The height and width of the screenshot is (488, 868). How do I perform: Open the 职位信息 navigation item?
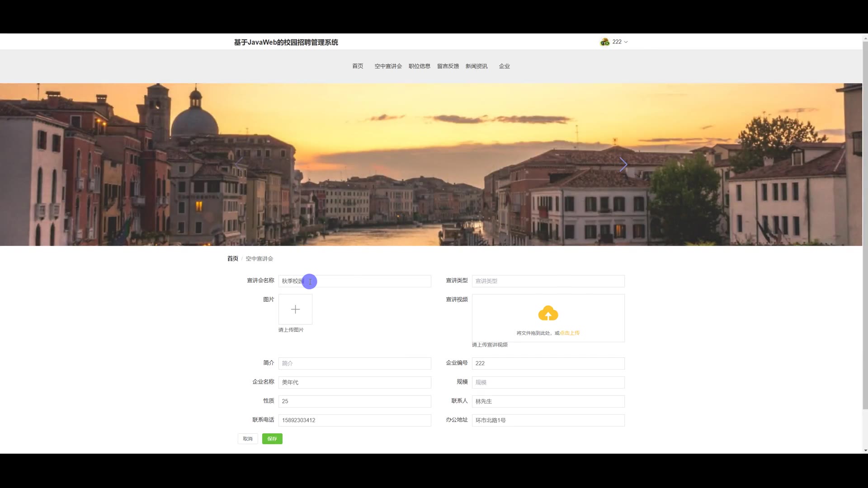[x=419, y=66]
